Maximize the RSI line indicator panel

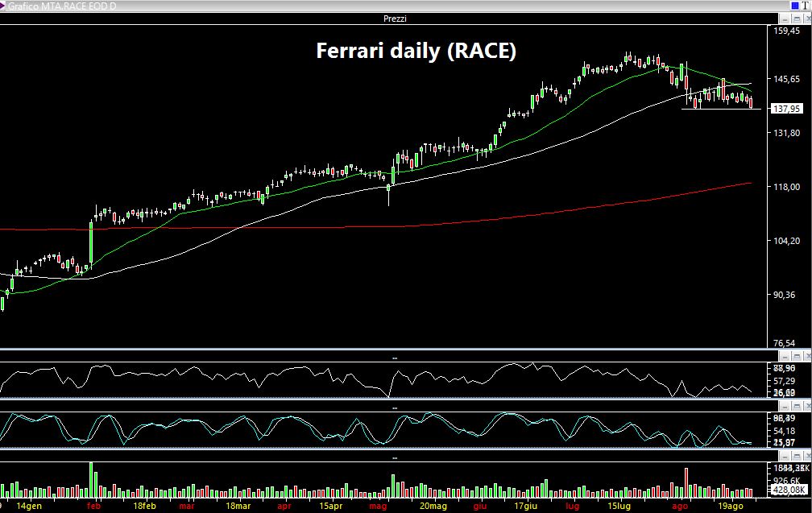(x=797, y=356)
